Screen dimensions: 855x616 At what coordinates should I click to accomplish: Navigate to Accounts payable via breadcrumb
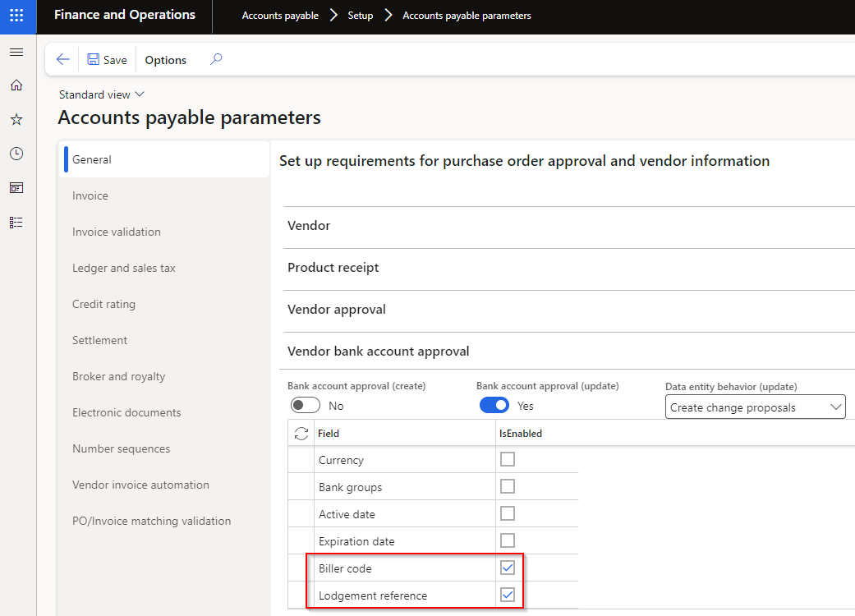[x=278, y=15]
